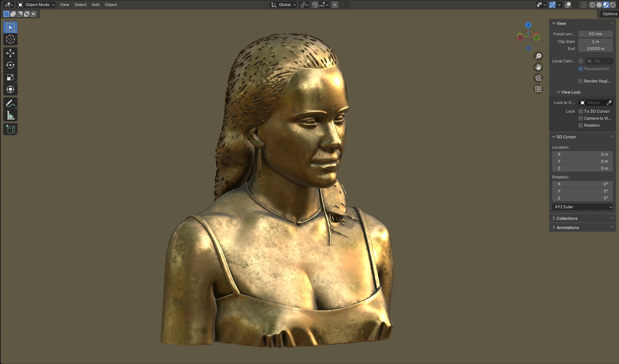Click the Z axis on navigation gizmo
Viewport: 619px width, 364px height.
pyautogui.click(x=528, y=25)
